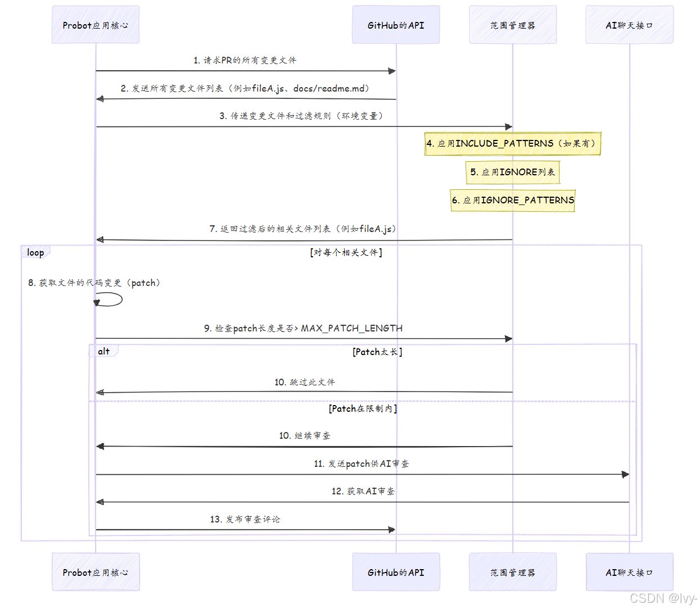Select the bottom 范围管理器 participant box
Screen dimensions: 700x609
click(513, 572)
